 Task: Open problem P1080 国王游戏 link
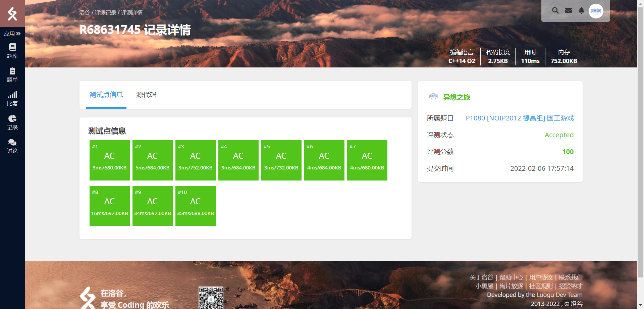pyautogui.click(x=520, y=118)
